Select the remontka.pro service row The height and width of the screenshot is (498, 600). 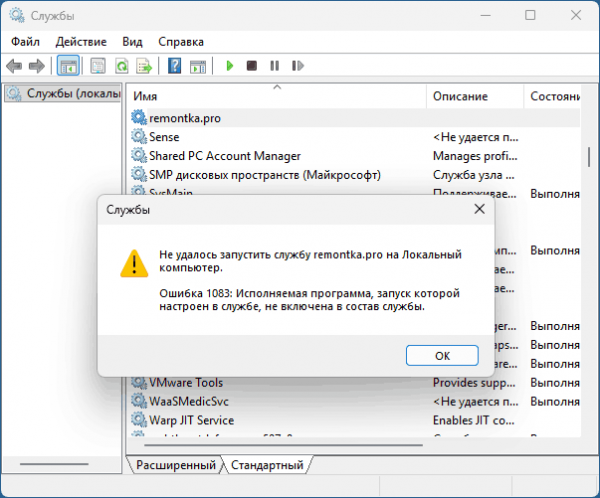click(x=355, y=118)
